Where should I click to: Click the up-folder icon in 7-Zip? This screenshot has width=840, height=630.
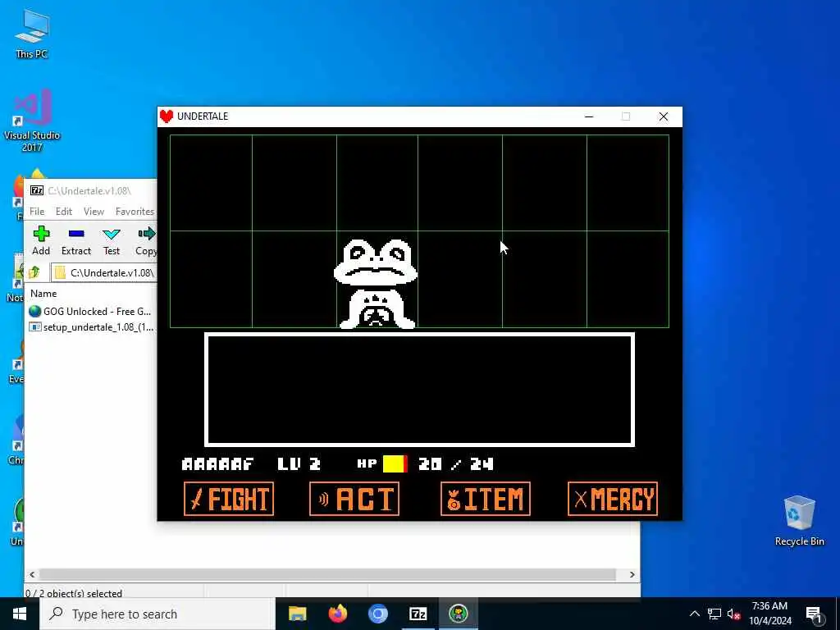coord(34,272)
